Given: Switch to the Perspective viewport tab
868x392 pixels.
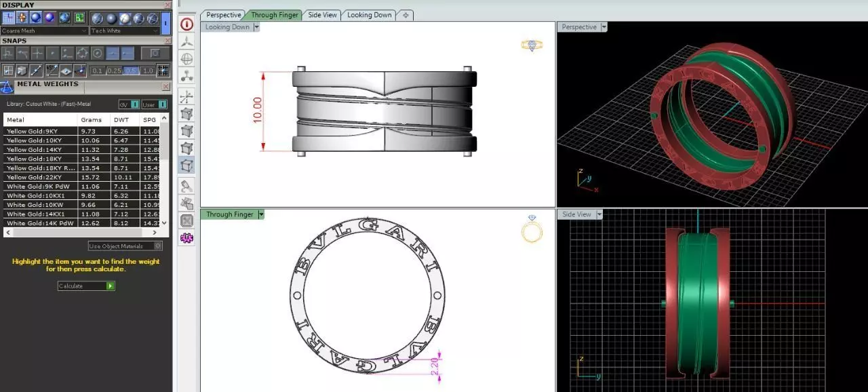Looking at the screenshot, I should pos(223,15).
